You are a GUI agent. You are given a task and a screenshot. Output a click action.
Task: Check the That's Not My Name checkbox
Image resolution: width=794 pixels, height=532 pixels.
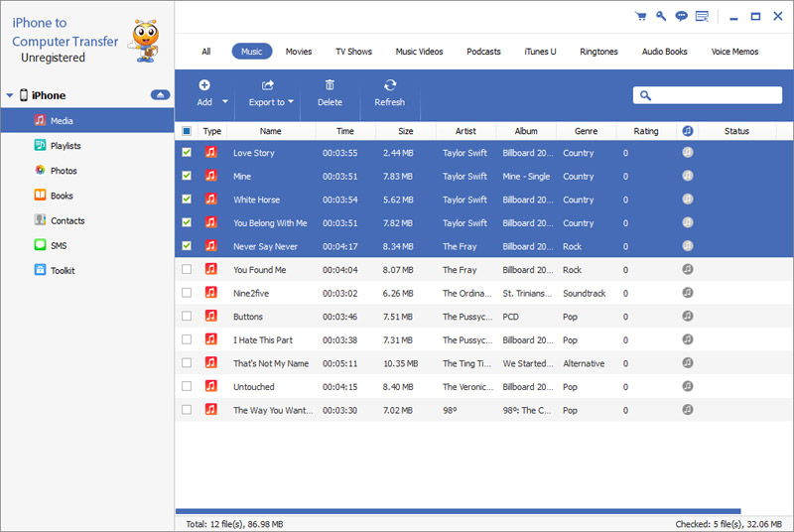(x=187, y=363)
